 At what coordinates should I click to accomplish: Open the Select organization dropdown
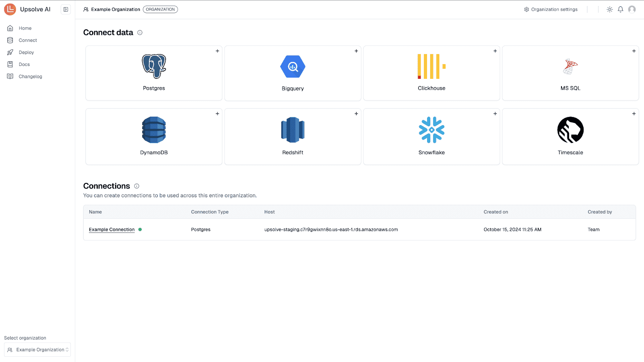coord(37,349)
